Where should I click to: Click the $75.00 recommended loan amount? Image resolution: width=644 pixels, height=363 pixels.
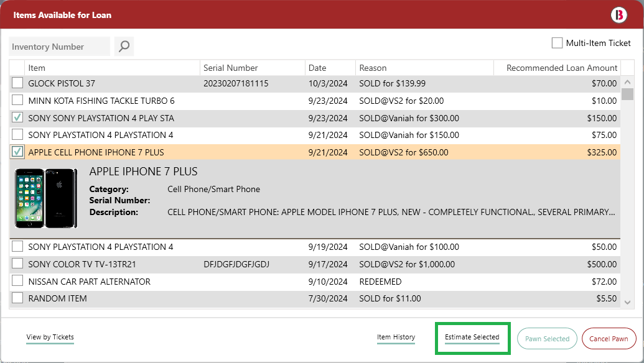[604, 135]
